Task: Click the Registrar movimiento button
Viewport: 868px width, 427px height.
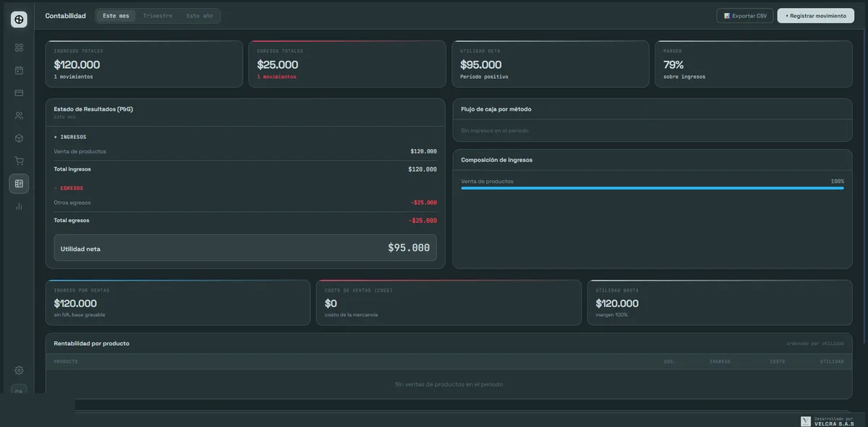Action: pyautogui.click(x=816, y=16)
